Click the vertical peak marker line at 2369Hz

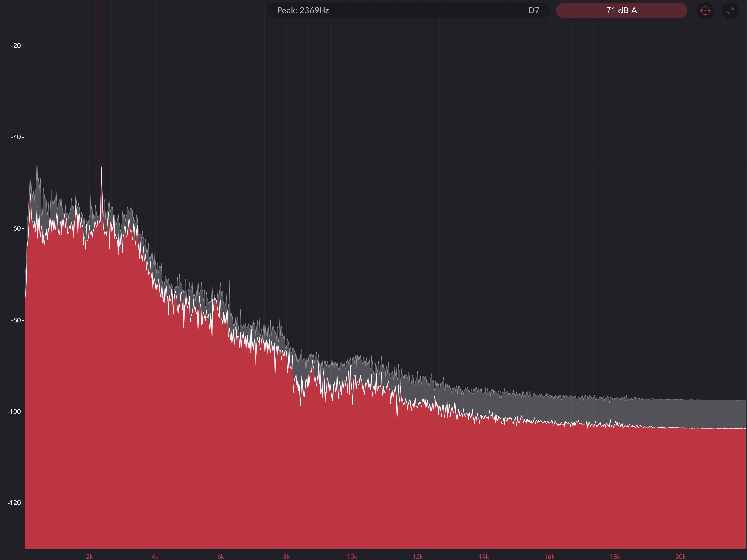pyautogui.click(x=101, y=84)
